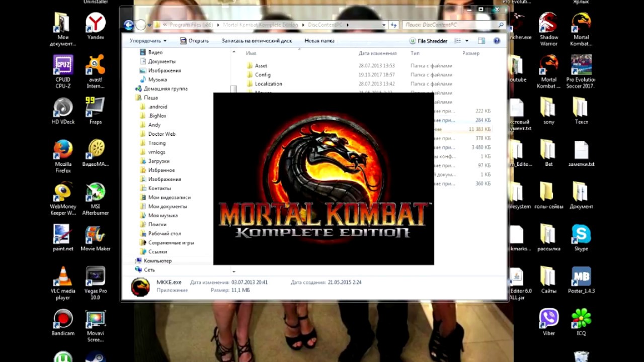This screenshot has width=644, height=362.
Task: Sort files by the Имя column header
Action: point(251,53)
